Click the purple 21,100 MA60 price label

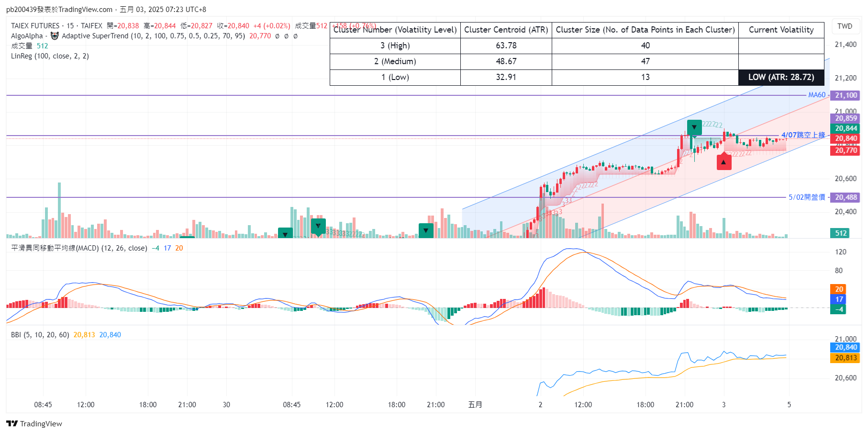click(846, 95)
